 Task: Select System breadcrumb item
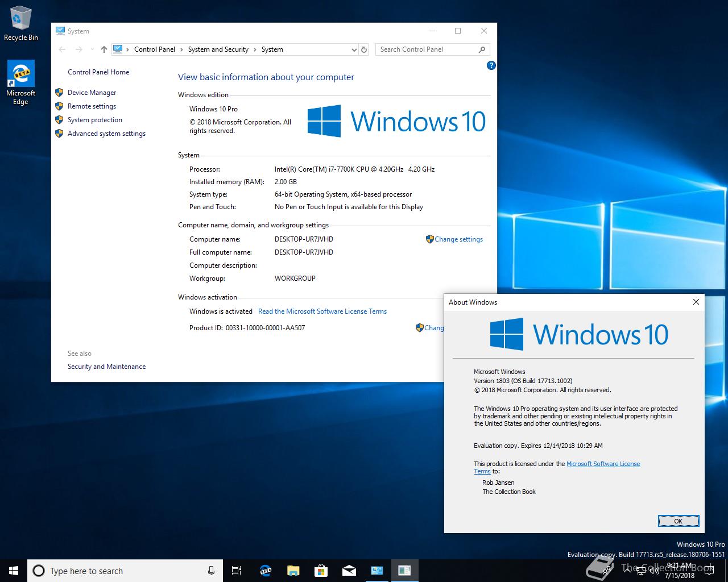pos(272,49)
